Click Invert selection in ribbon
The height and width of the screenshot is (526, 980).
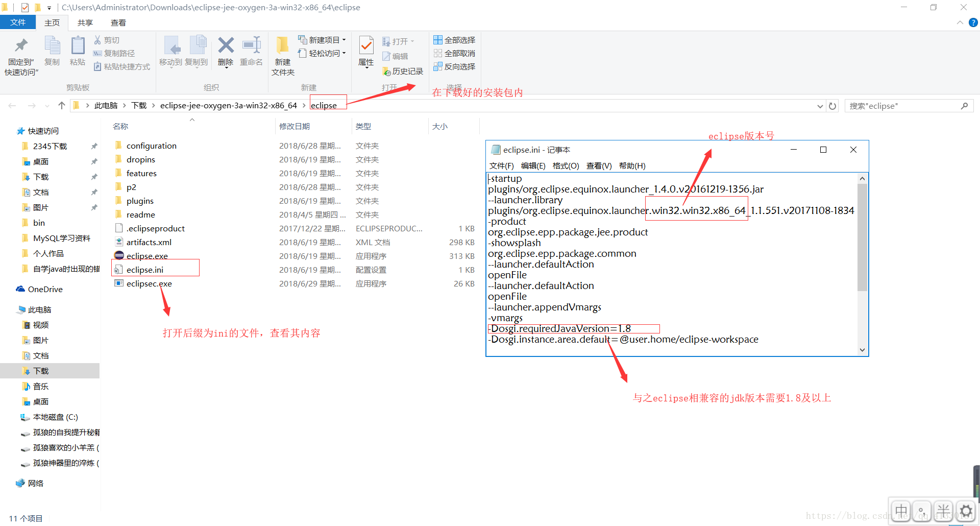pyautogui.click(x=454, y=66)
